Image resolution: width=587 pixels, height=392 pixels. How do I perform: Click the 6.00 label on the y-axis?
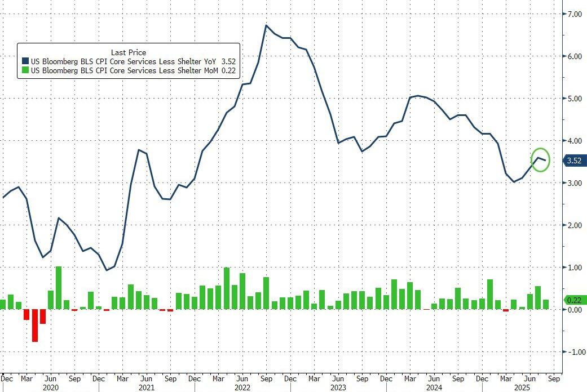574,56
